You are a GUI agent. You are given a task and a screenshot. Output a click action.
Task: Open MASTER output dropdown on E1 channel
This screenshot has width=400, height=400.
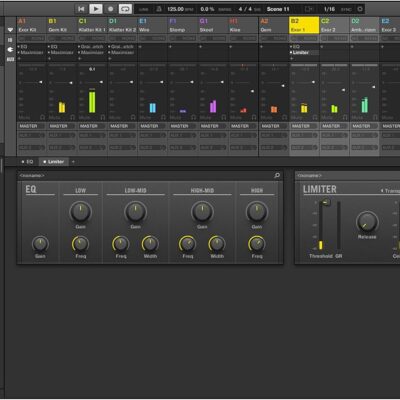pos(152,126)
